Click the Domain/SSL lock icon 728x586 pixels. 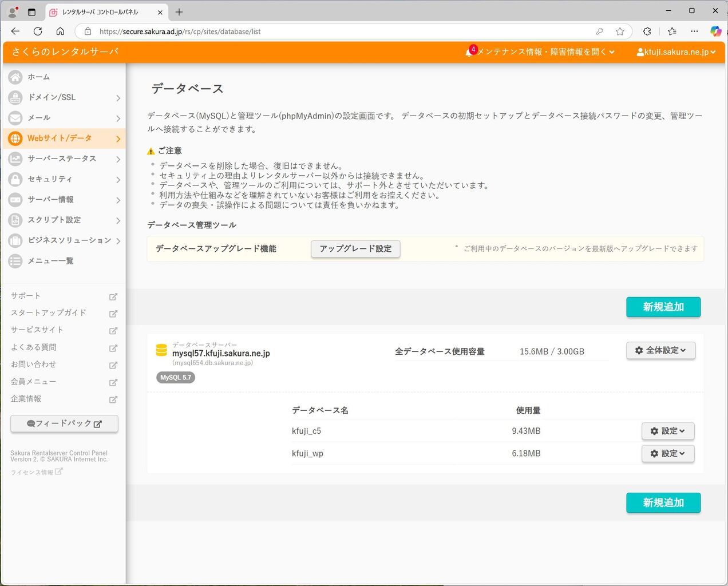pos(15,97)
